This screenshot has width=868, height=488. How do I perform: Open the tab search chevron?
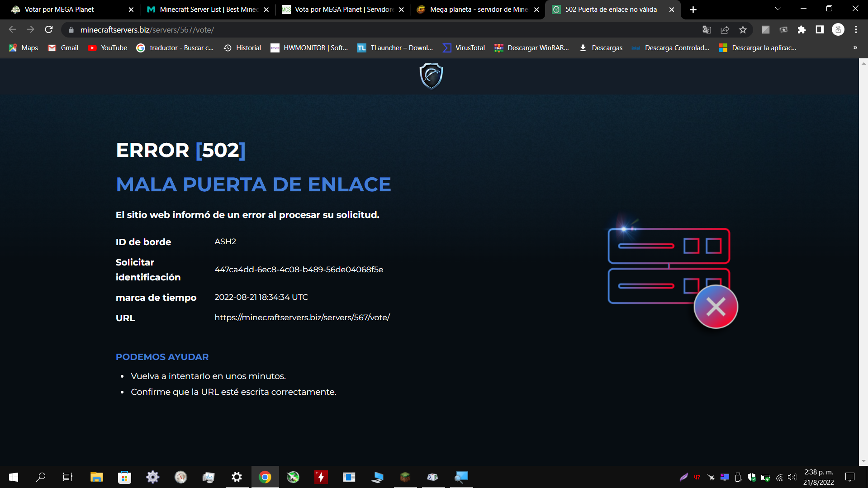tap(777, 9)
